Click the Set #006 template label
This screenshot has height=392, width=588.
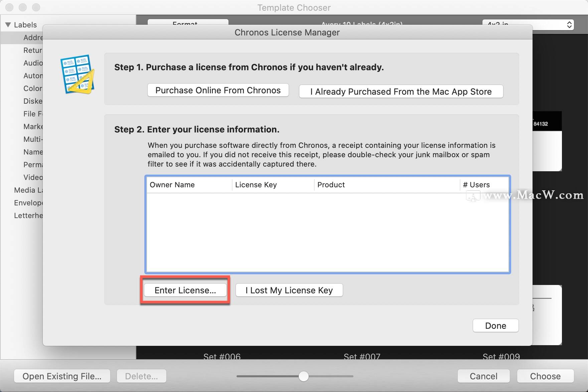click(x=222, y=356)
